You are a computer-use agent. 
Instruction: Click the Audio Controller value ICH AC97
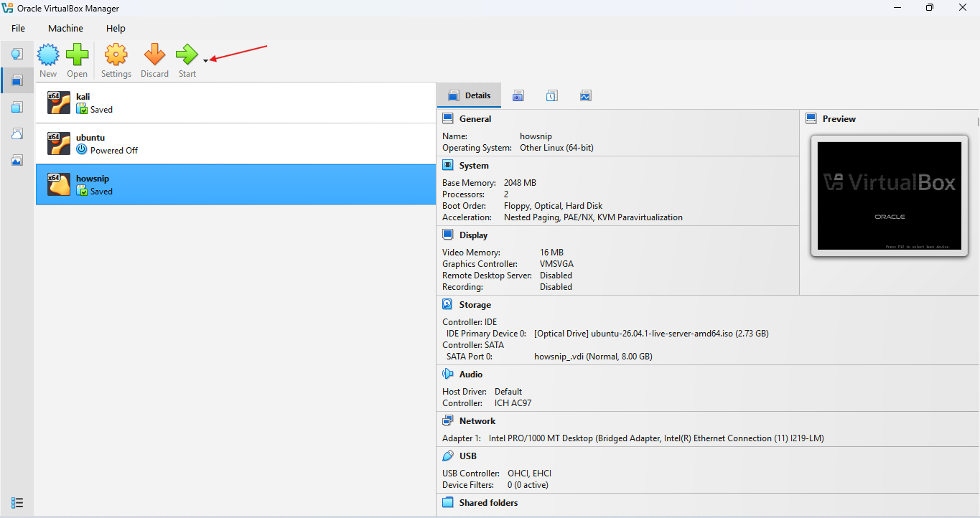point(513,403)
